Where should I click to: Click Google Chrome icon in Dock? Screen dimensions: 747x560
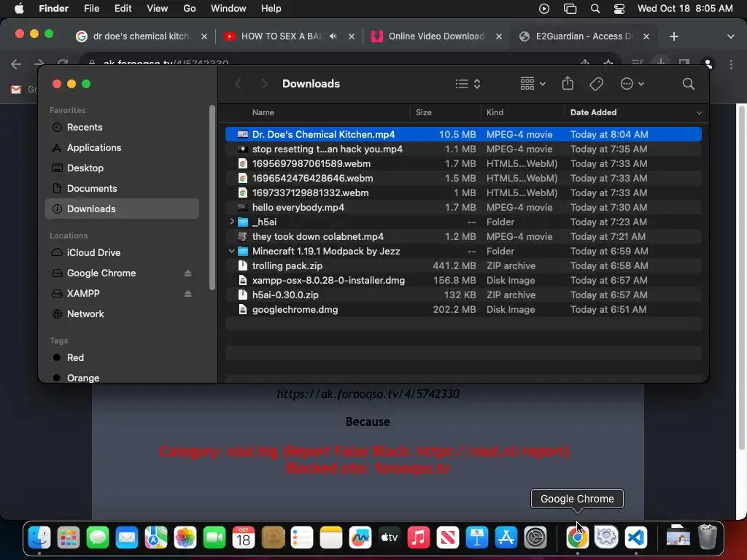(x=577, y=537)
